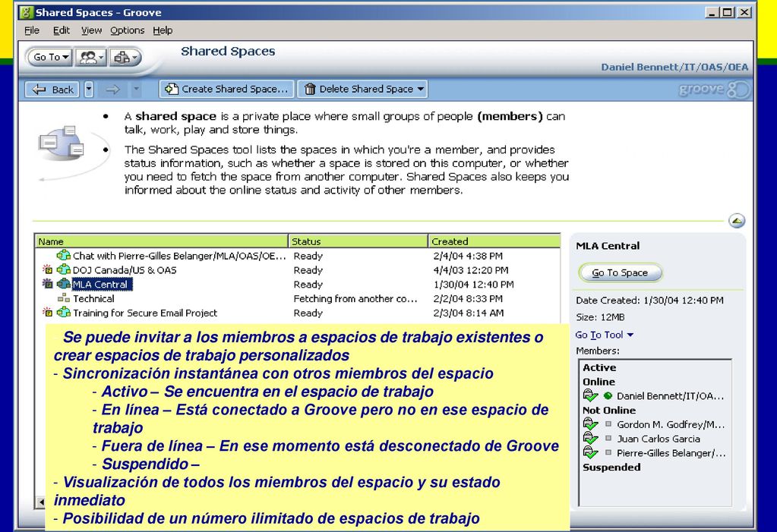Click role icon beside Daniel Bennett
The image size is (777, 532).
point(590,395)
